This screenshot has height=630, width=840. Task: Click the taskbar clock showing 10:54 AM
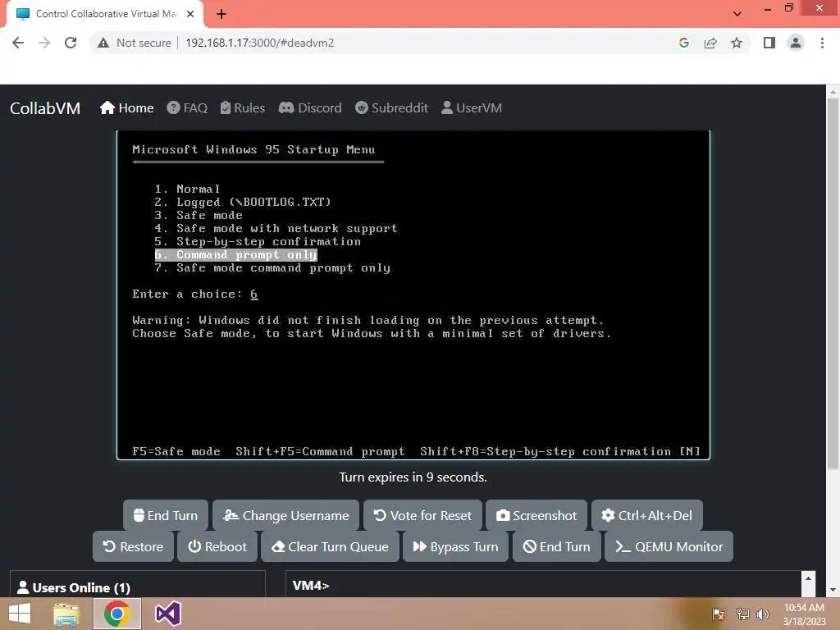click(804, 614)
